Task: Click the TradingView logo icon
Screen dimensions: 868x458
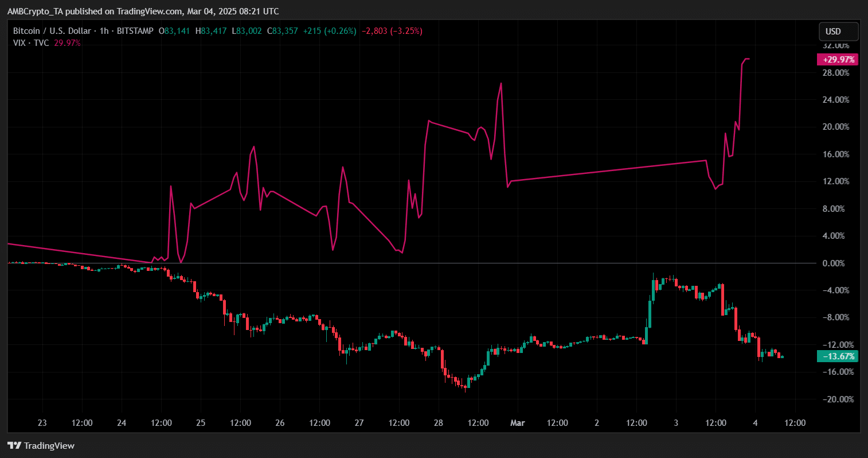Action: pos(14,446)
